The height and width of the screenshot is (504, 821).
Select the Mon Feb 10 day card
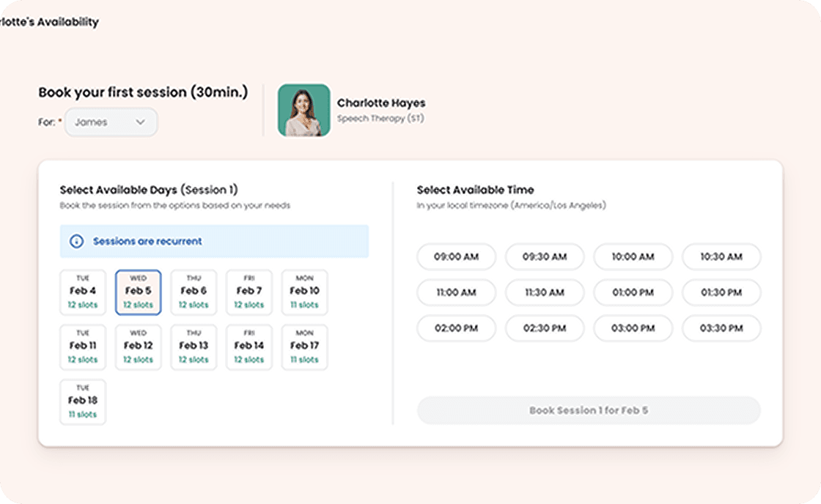tap(305, 292)
